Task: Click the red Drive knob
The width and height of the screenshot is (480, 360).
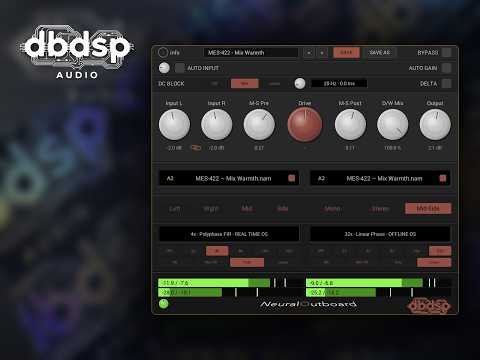Action: pos(305,125)
